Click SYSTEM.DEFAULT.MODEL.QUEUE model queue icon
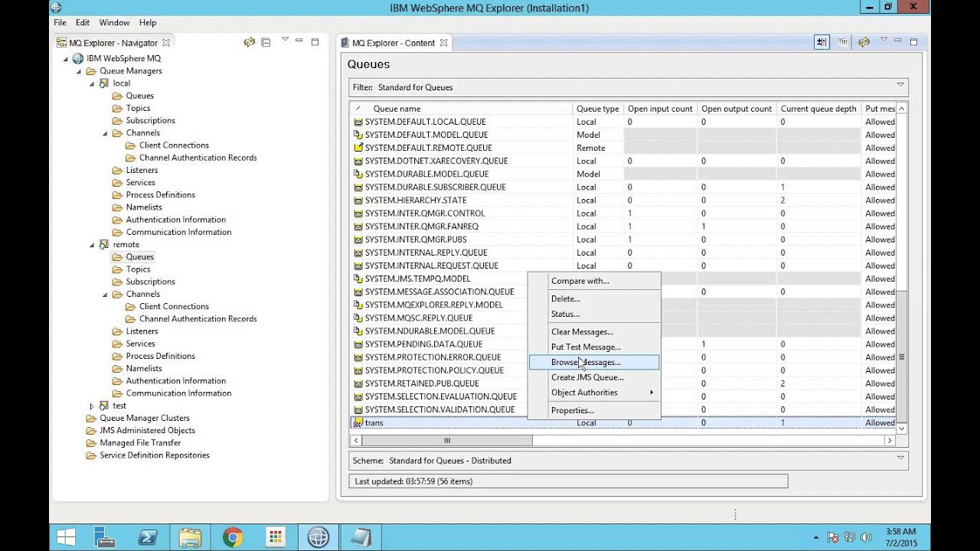 click(358, 135)
